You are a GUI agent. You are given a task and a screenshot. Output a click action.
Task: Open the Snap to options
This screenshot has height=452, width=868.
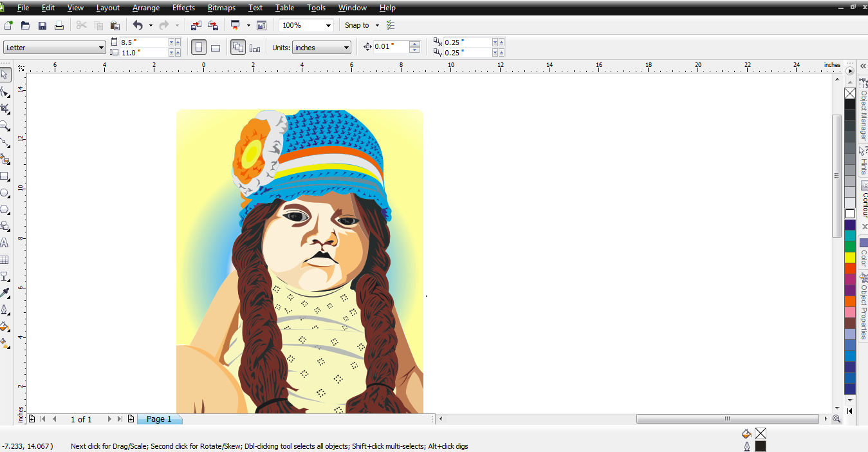click(x=360, y=24)
